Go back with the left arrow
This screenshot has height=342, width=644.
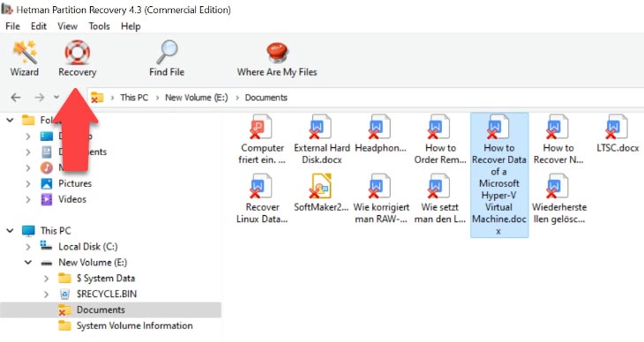pyautogui.click(x=16, y=97)
